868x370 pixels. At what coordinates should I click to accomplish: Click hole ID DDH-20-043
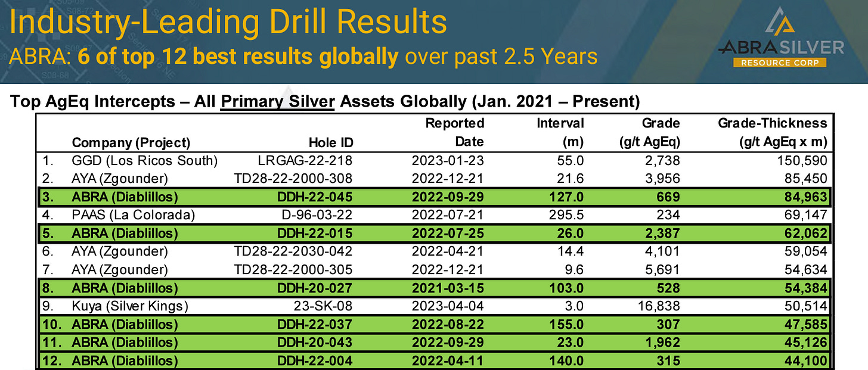[x=314, y=343]
